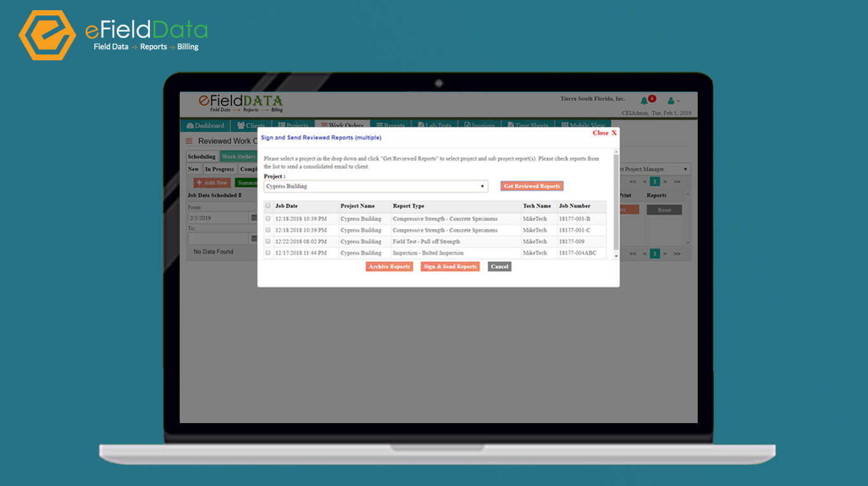Go to last page in bottom pagination

(677, 253)
